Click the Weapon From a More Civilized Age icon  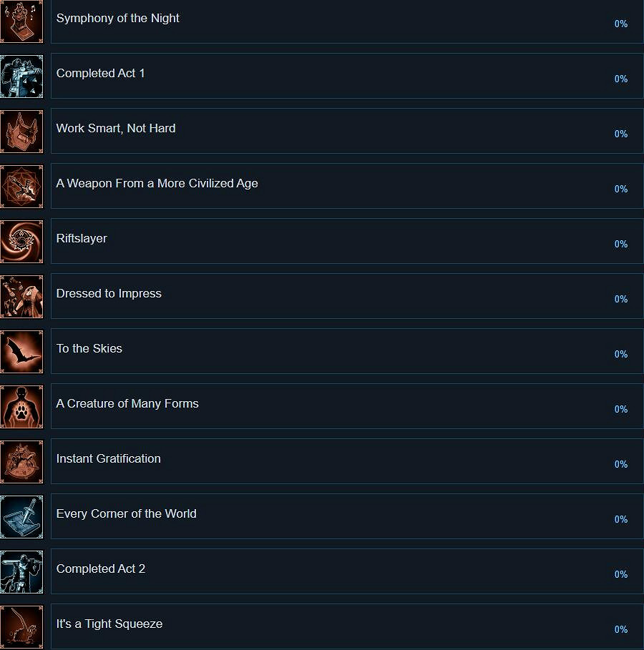coord(21,186)
